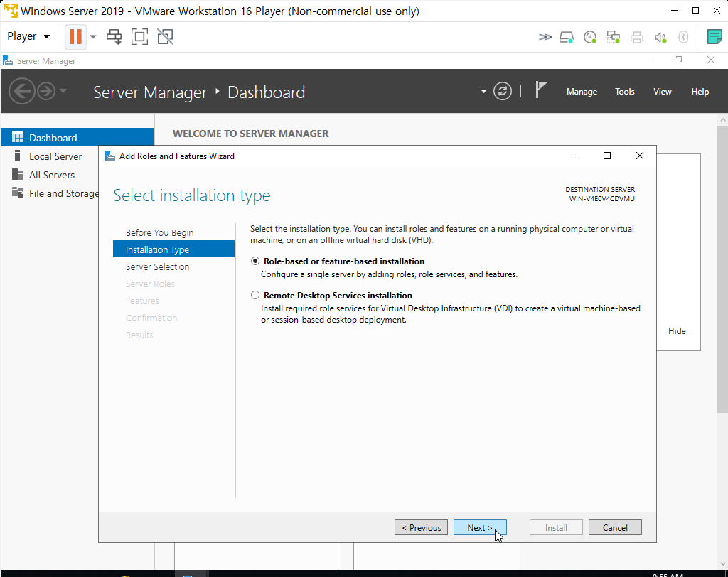The image size is (728, 577).
Task: Click Hide on the welcome tile
Action: pos(677,331)
